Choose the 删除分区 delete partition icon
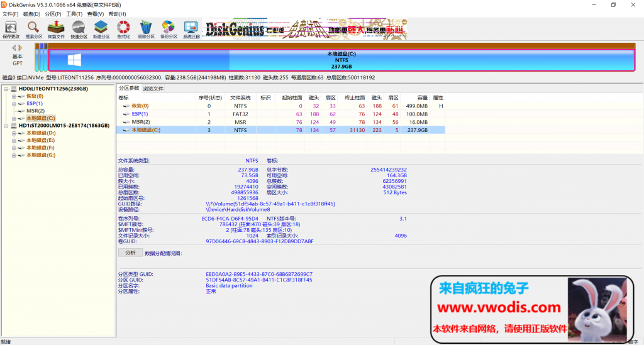The image size is (644, 345). [x=146, y=30]
